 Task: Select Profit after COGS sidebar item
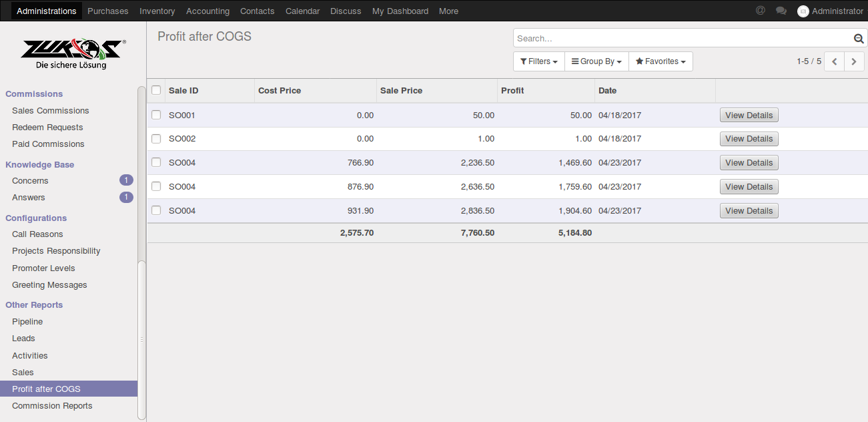tap(69, 389)
